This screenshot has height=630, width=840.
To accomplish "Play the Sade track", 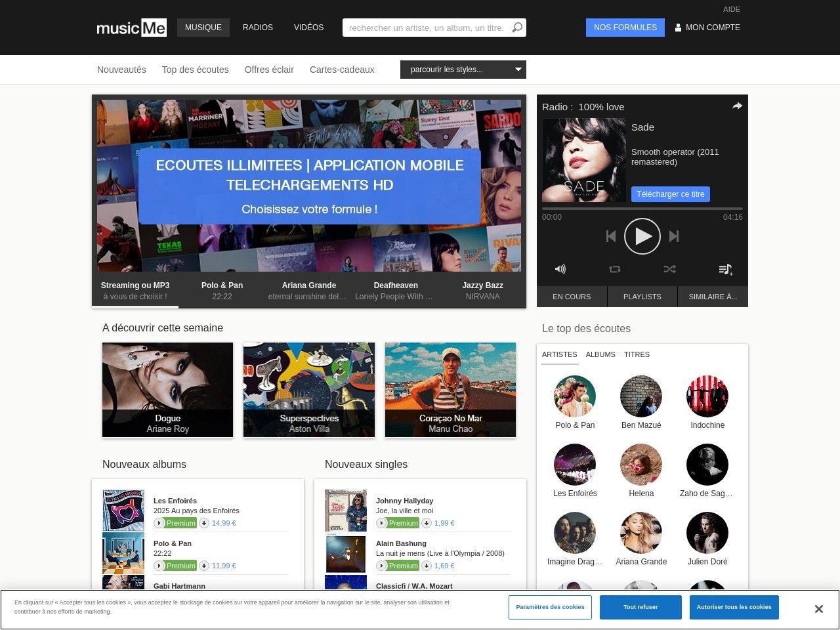I will point(642,236).
